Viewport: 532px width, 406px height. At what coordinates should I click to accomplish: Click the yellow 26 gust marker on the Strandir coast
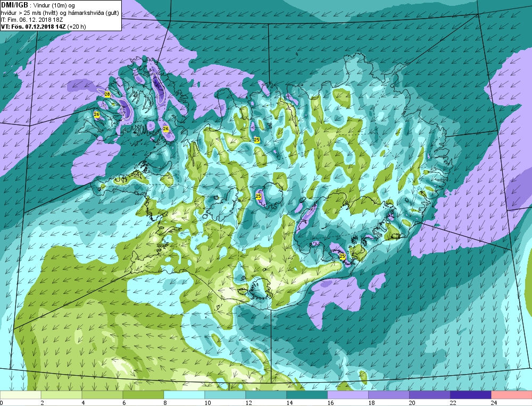(166, 129)
